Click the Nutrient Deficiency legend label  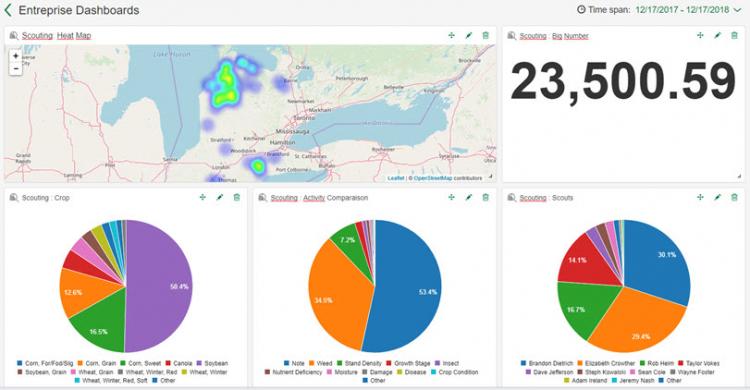(x=298, y=372)
